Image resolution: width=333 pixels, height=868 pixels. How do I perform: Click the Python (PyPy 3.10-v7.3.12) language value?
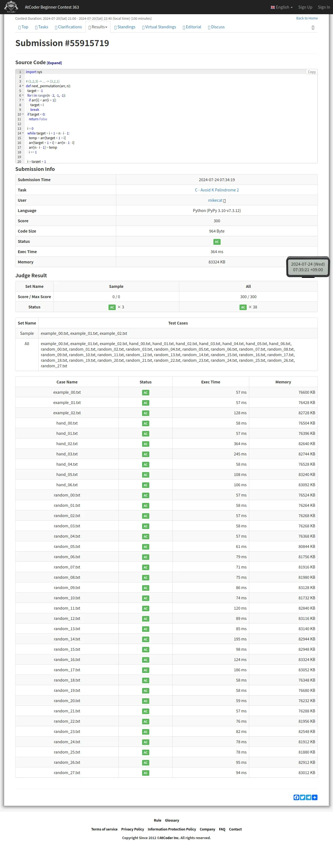(x=217, y=211)
